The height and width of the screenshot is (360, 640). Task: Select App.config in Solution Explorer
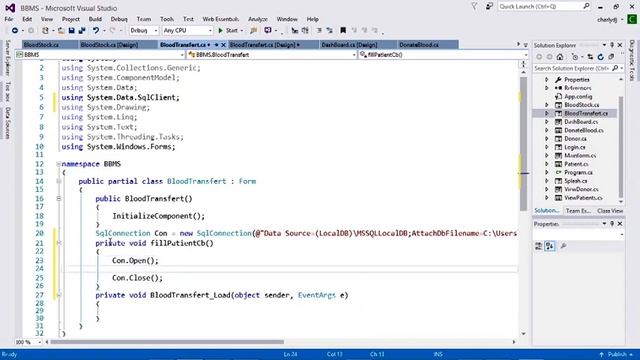[x=578, y=97]
